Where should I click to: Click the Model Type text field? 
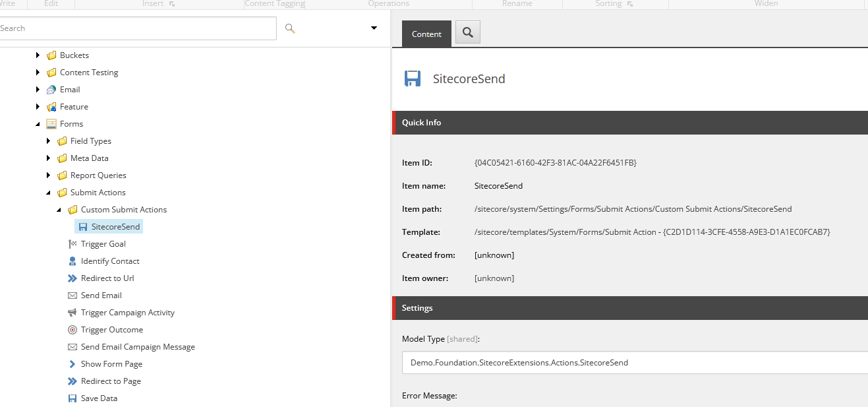click(x=633, y=362)
